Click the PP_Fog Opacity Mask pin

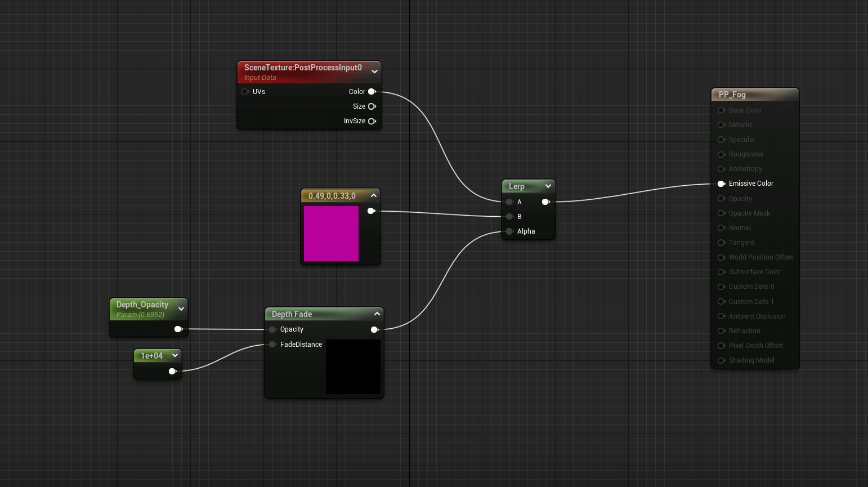[x=721, y=213]
